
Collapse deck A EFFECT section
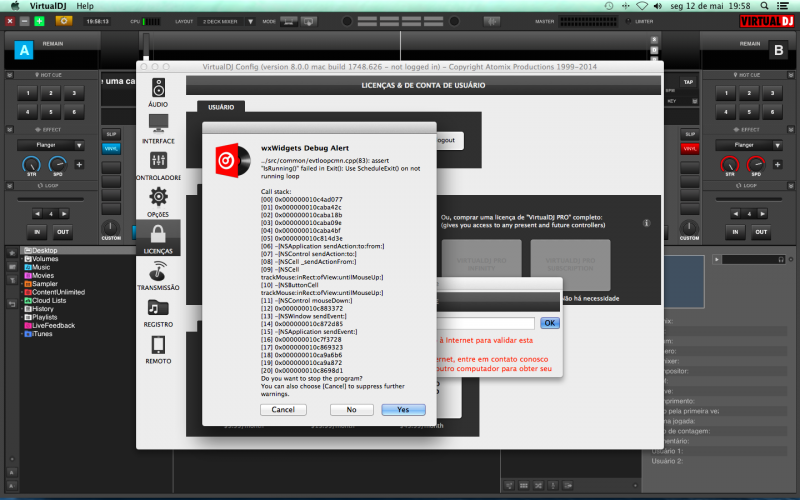[9, 130]
